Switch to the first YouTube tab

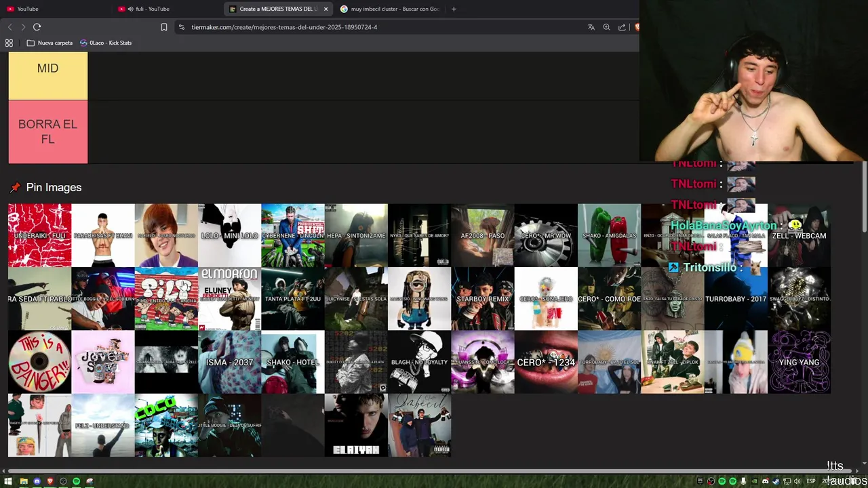coord(56,9)
